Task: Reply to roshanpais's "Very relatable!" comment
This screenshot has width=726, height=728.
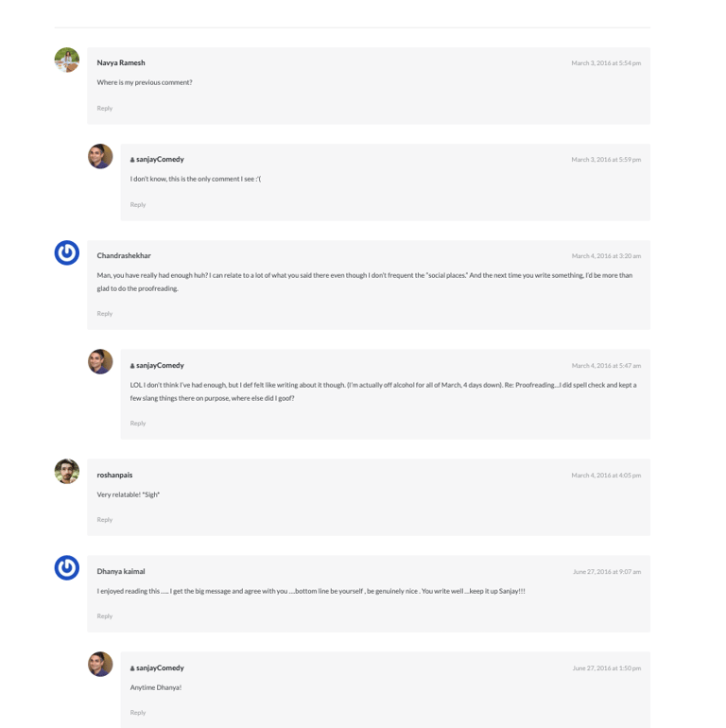Action: pyautogui.click(x=104, y=519)
